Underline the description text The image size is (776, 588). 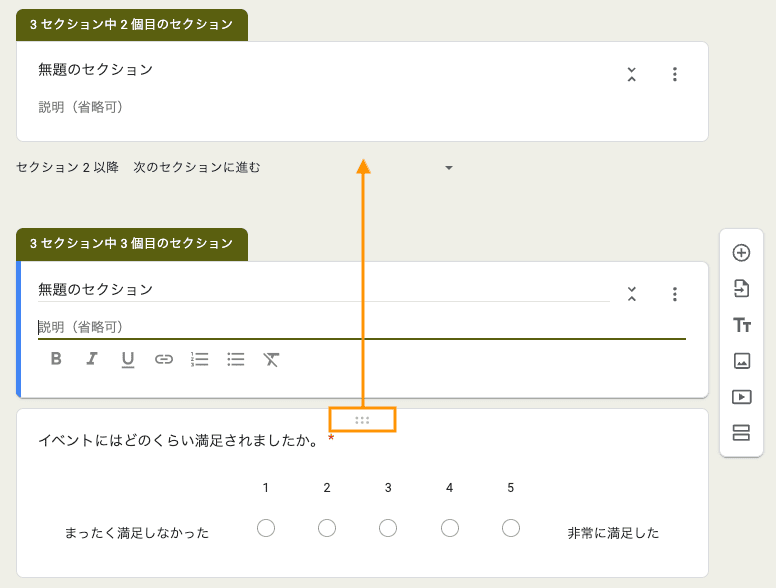pos(128,359)
